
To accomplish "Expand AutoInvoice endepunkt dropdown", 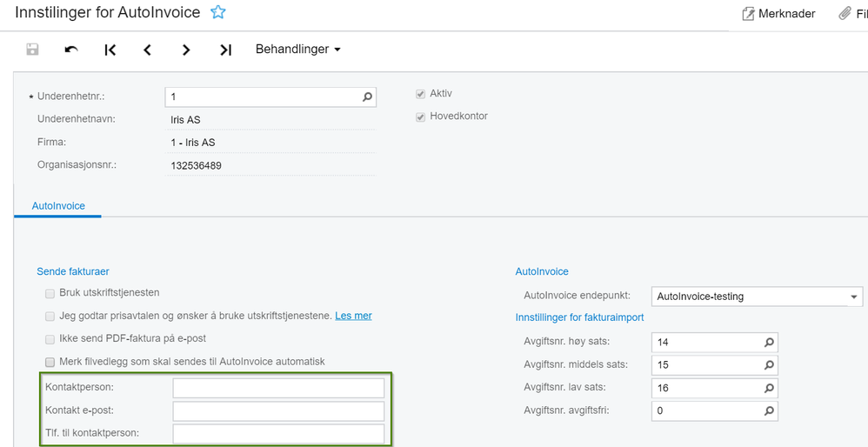I will point(853,297).
